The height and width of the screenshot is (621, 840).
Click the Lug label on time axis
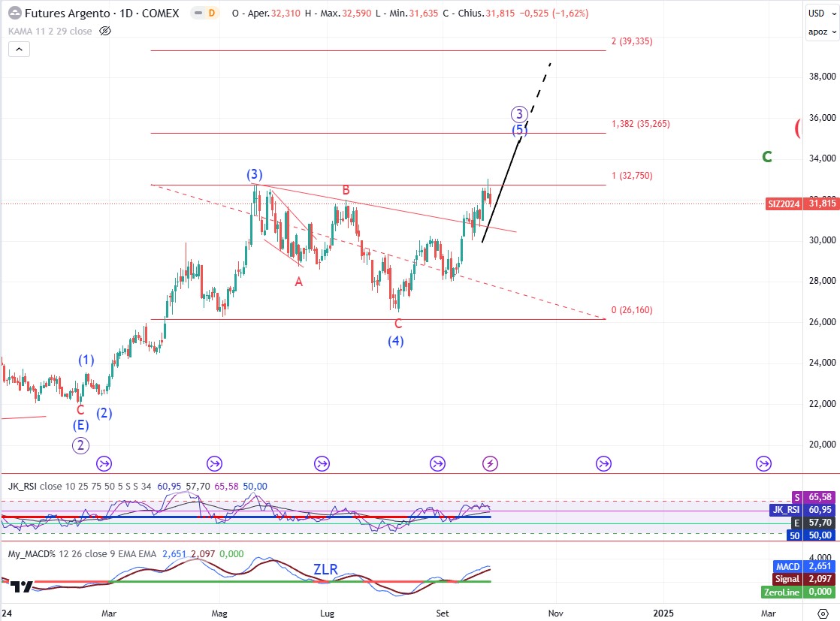click(x=327, y=613)
